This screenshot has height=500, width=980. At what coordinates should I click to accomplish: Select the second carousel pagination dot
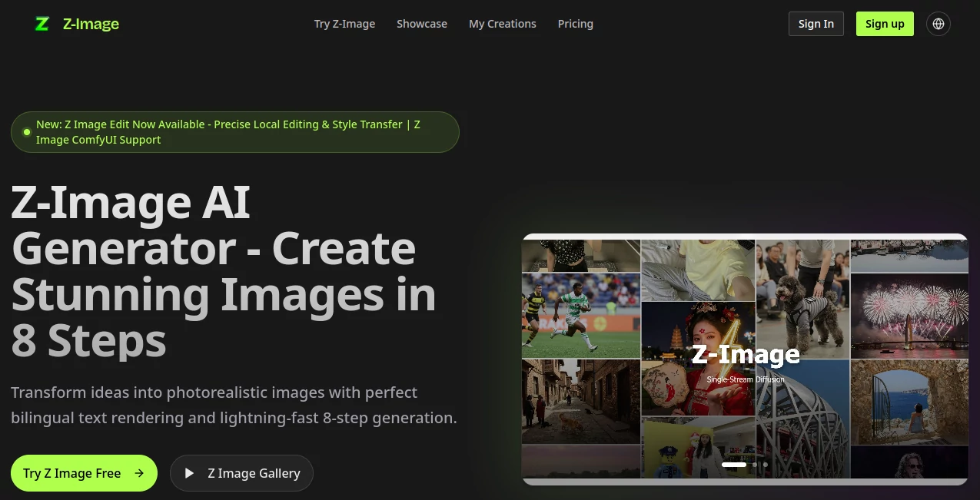pos(754,464)
